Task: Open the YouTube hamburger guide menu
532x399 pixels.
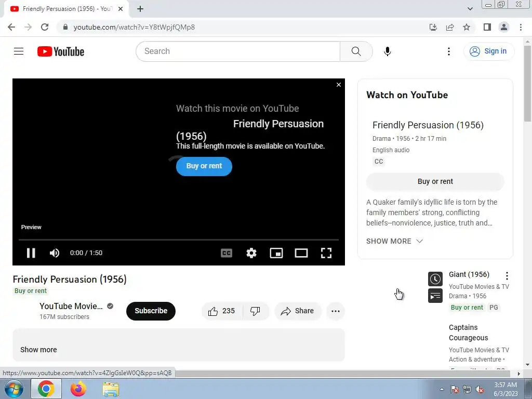Action: point(19,51)
